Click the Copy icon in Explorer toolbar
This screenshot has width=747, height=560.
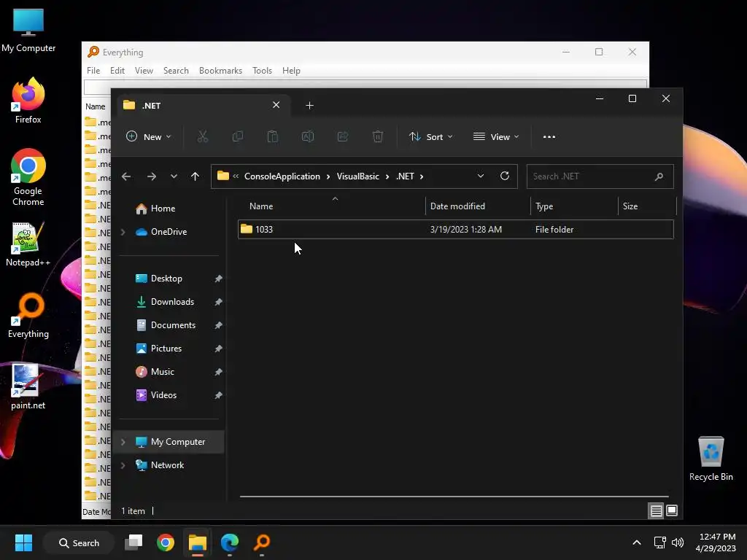[237, 136]
